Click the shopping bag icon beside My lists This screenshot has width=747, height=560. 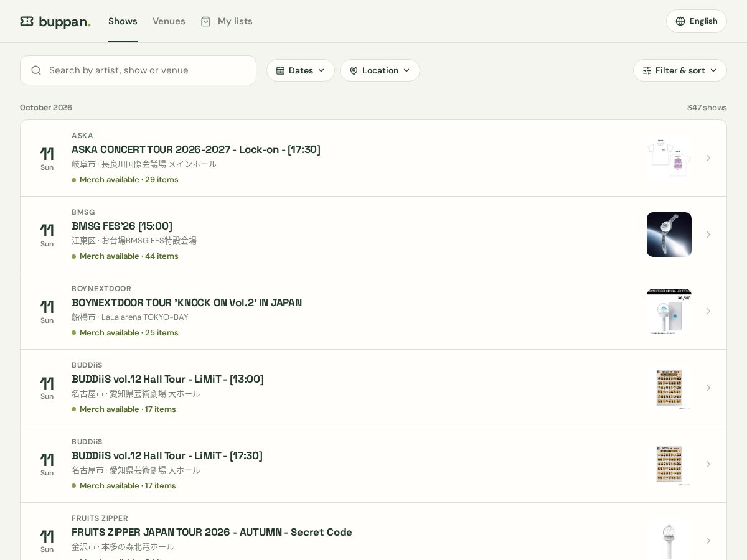[x=205, y=21]
